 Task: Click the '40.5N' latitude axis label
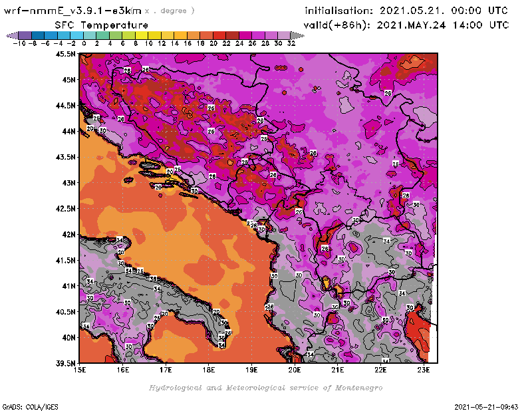tap(65, 312)
